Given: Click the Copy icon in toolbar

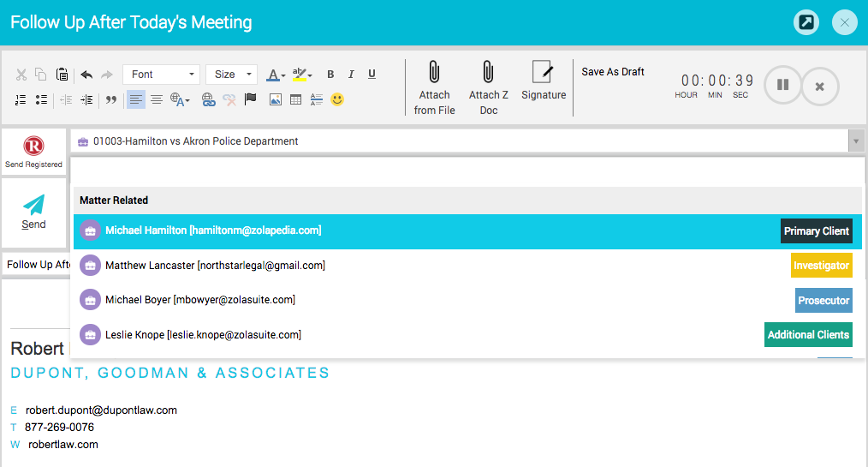Looking at the screenshot, I should click(41, 75).
